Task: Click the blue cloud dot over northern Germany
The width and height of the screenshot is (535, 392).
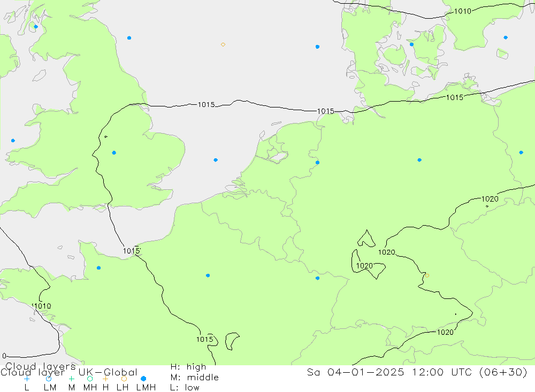Action: (419, 160)
